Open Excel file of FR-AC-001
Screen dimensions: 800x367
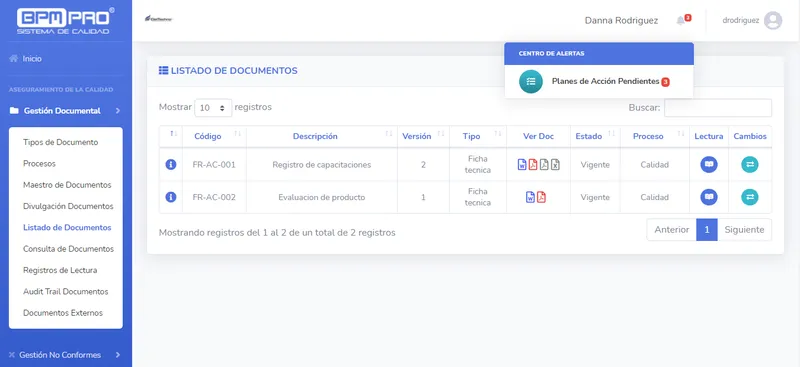pos(555,164)
